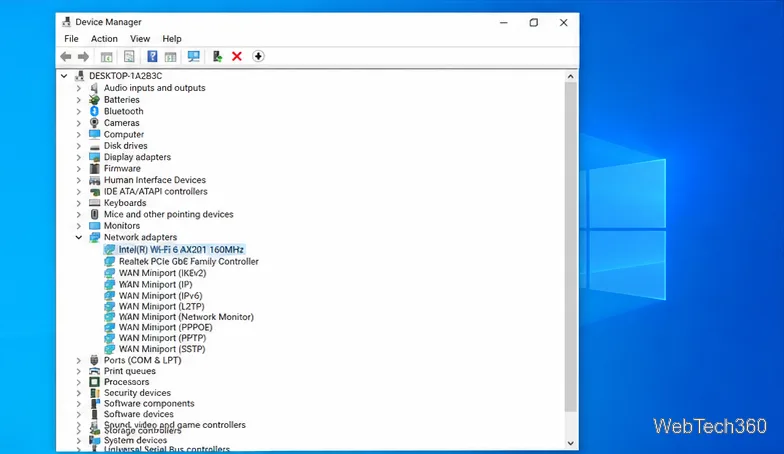
Task: Click the Display adapters icon
Action: pos(94,157)
